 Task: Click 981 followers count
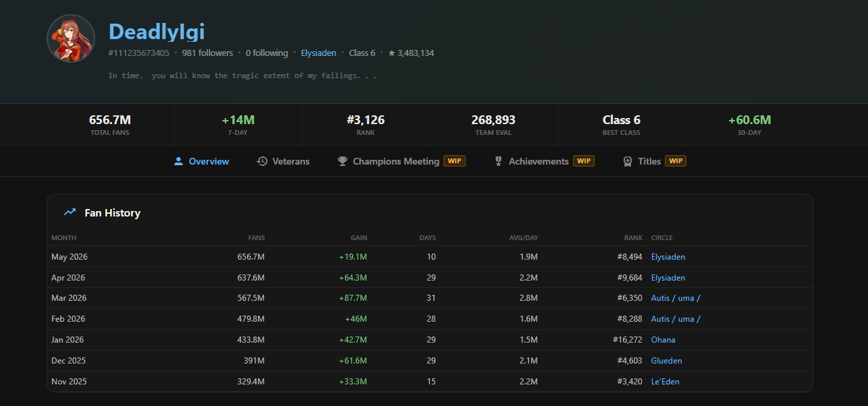pos(207,53)
